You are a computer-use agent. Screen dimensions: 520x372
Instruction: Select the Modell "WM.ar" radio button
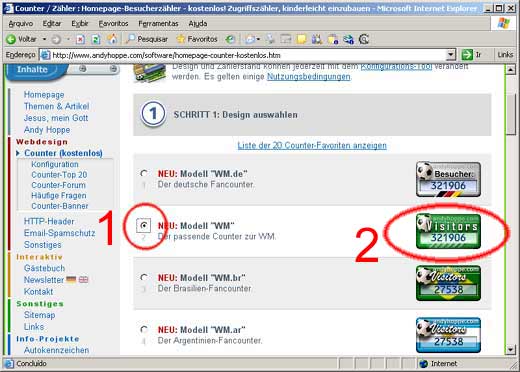click(x=144, y=330)
